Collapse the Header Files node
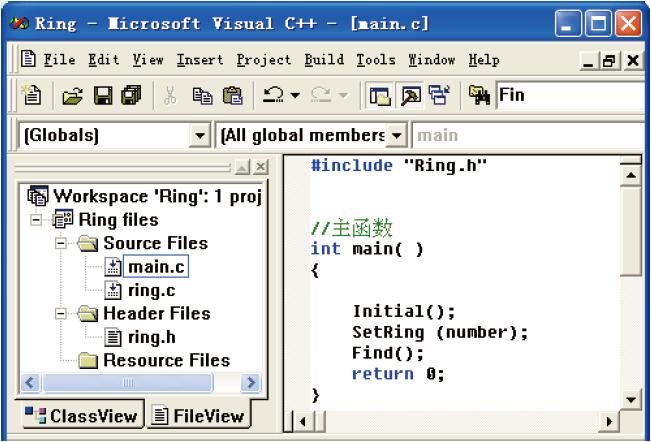This screenshot has height=442, width=651. [61, 314]
